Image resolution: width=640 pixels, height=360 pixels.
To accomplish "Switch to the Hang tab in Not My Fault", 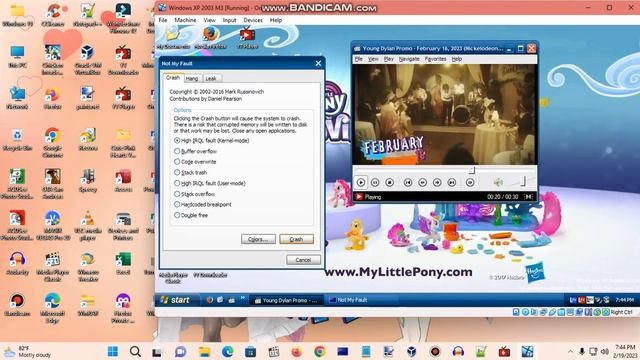I will (192, 78).
